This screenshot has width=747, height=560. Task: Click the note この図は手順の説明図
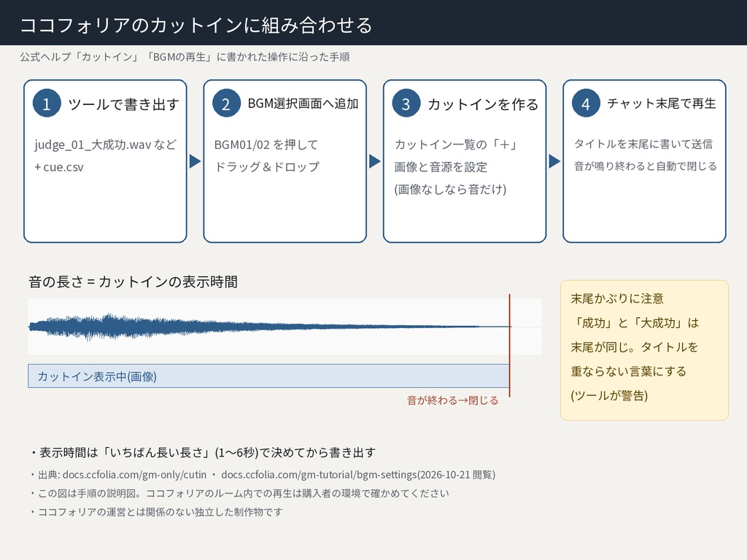pos(239,494)
